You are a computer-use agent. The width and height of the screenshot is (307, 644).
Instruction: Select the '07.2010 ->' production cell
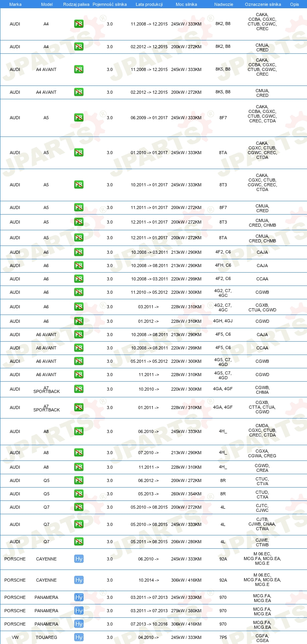pos(148,453)
